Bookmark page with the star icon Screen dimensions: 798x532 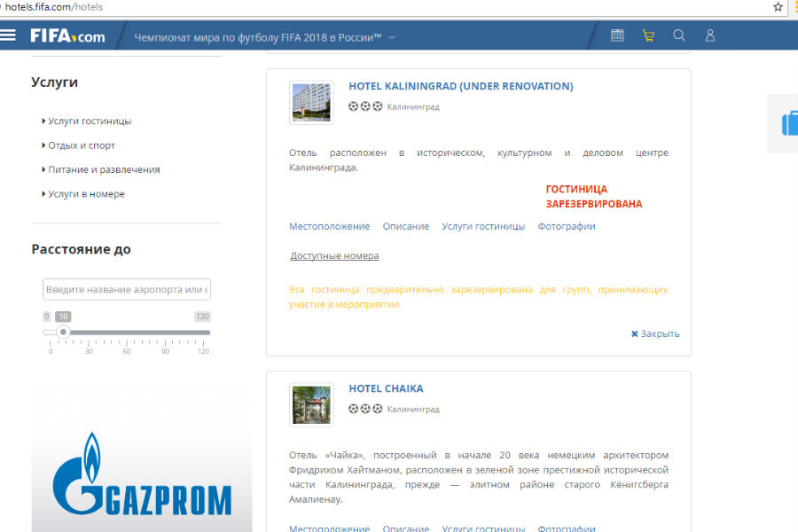tap(778, 7)
